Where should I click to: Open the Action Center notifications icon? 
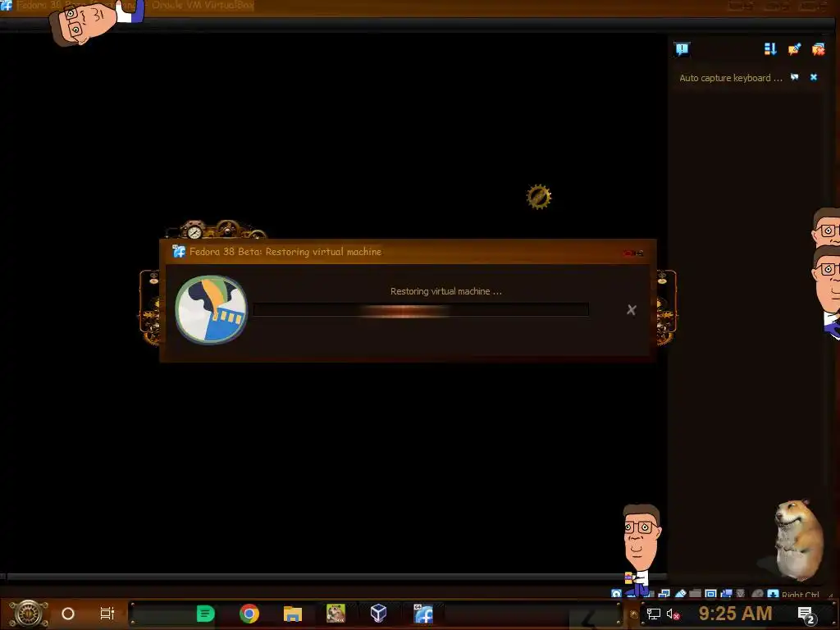[x=806, y=614]
